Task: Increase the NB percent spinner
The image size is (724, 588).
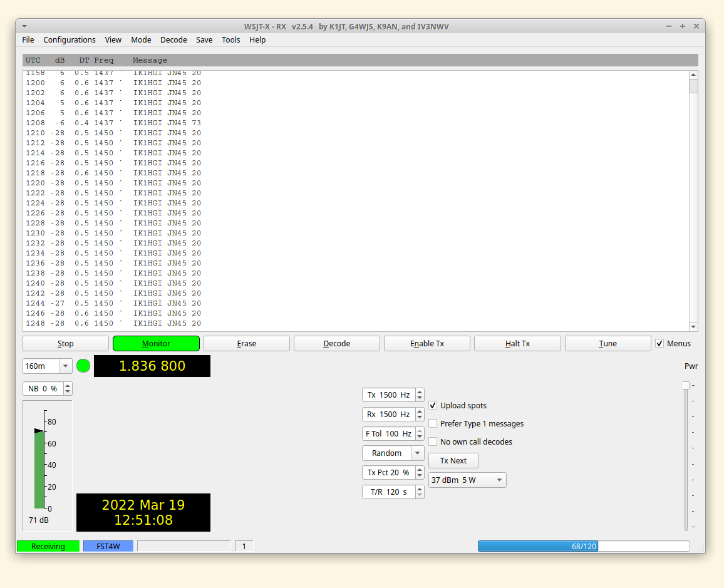Action: click(68, 386)
